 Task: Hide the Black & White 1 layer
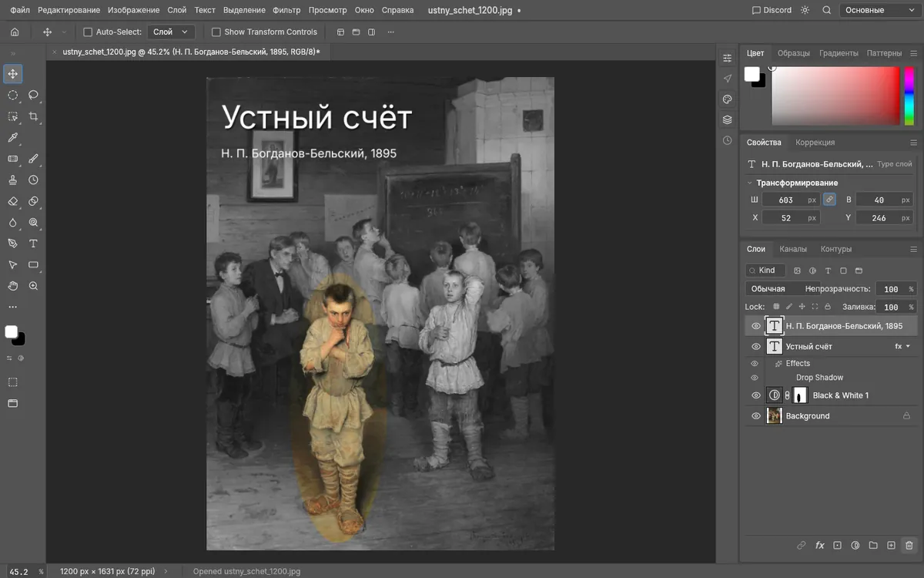[756, 395]
